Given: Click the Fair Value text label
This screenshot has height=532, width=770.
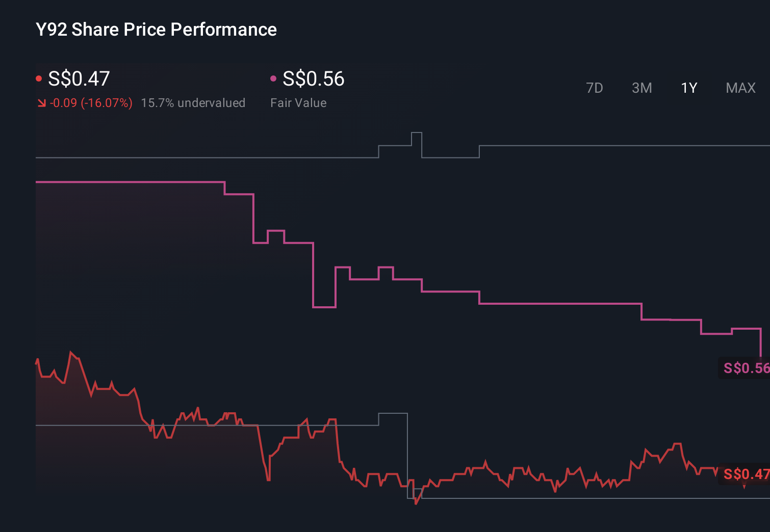Looking at the screenshot, I should tap(298, 102).
